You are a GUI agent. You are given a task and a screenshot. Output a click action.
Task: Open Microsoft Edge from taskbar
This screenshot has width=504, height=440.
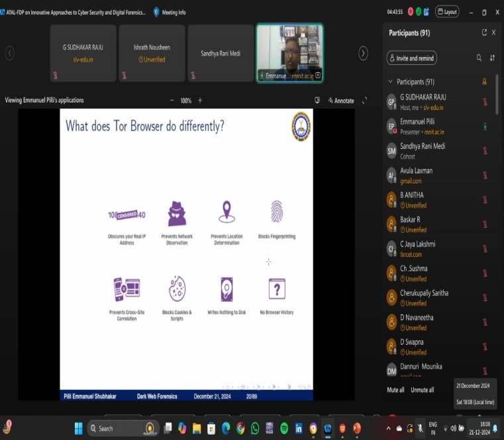[226, 429]
